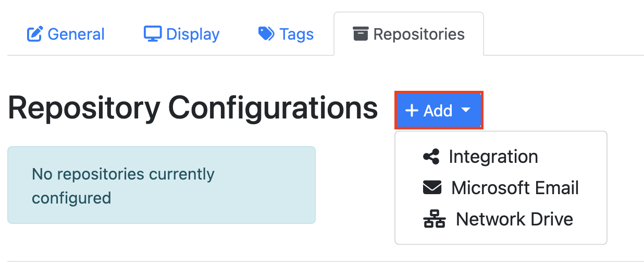Click the word Configurations in the heading

coord(273,109)
